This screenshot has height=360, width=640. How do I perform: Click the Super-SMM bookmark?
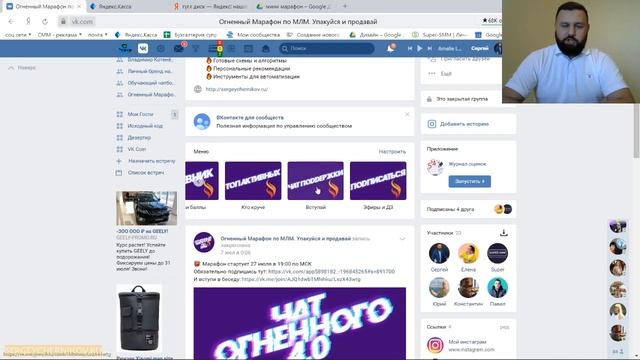point(439,35)
